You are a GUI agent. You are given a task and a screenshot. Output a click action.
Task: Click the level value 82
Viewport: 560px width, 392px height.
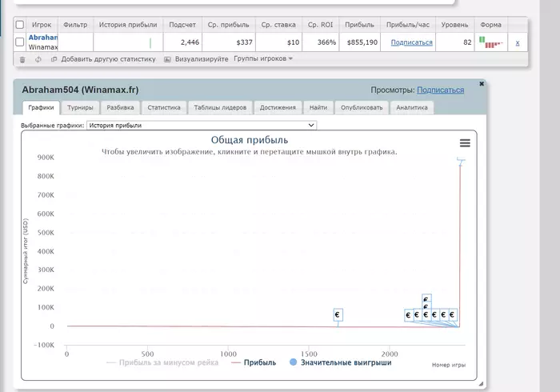tap(467, 42)
